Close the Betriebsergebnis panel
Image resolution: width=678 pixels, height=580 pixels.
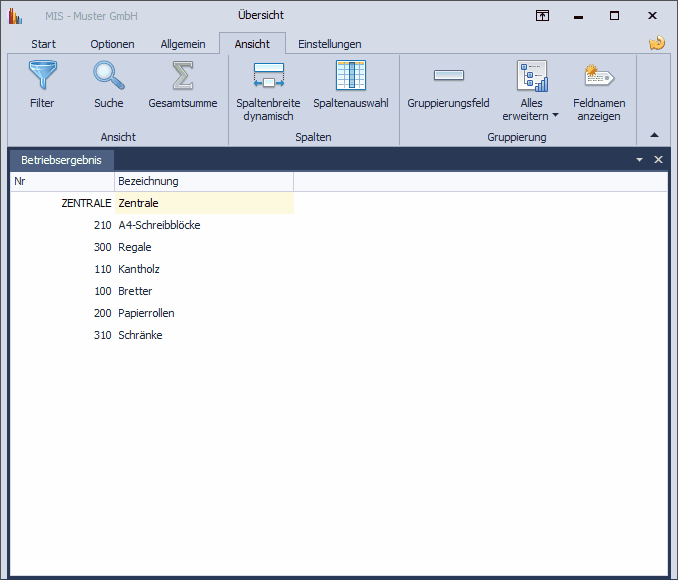(658, 160)
